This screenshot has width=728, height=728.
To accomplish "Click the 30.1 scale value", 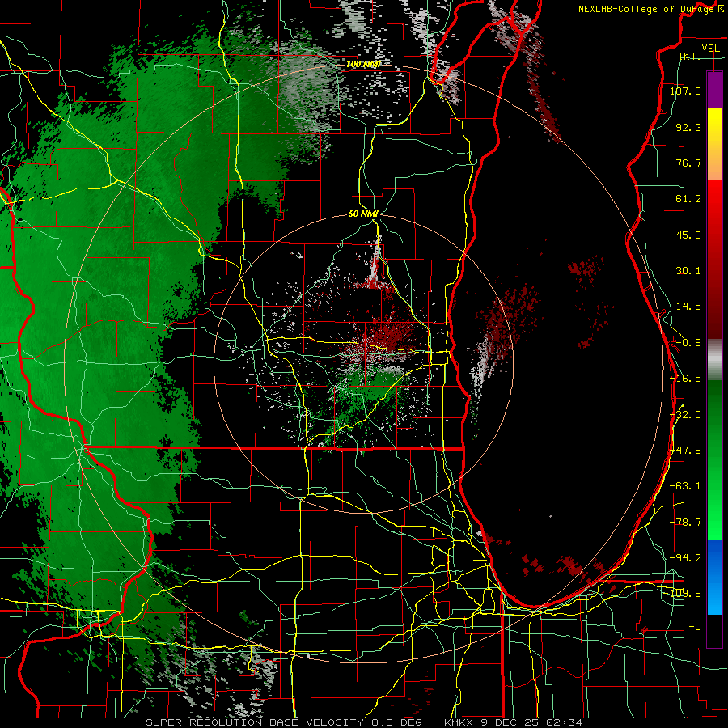I will (688, 271).
